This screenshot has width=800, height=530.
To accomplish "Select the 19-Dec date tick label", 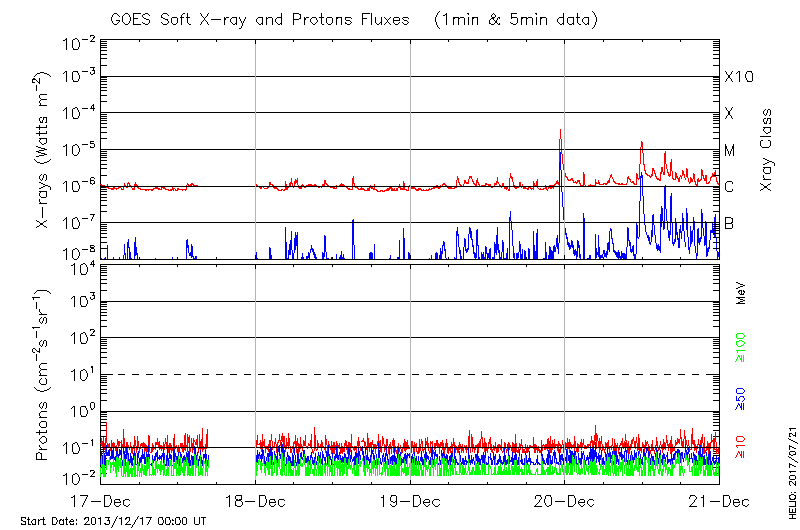I will (x=410, y=500).
